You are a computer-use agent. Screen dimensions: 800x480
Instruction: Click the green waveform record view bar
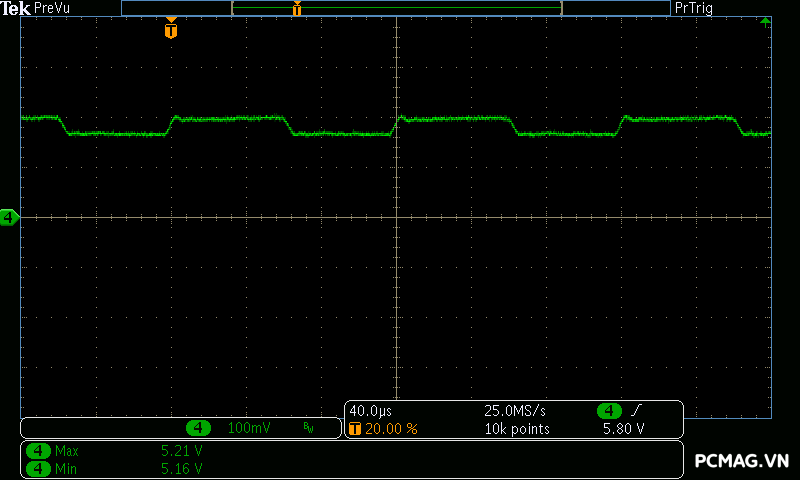396,8
